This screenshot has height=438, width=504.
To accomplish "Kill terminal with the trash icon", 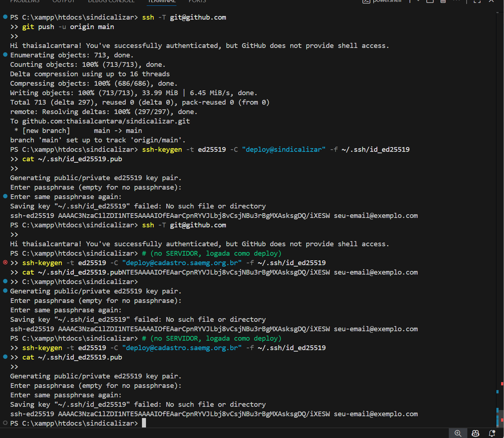I will pyautogui.click(x=443, y=1).
